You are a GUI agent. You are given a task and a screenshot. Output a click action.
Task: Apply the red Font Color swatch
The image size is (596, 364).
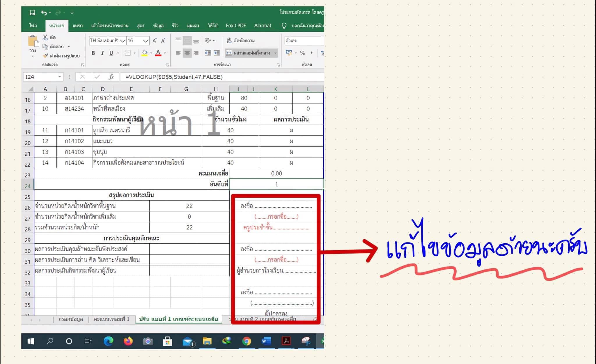(x=158, y=53)
